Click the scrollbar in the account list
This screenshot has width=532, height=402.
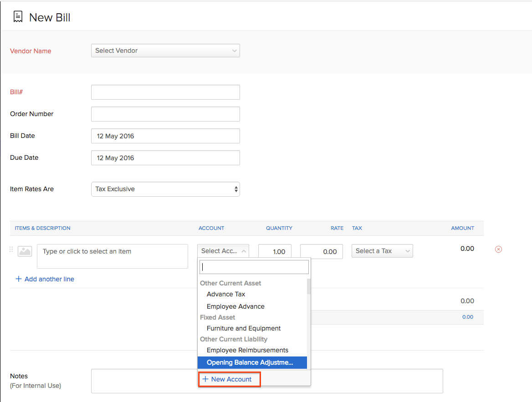[308, 286]
